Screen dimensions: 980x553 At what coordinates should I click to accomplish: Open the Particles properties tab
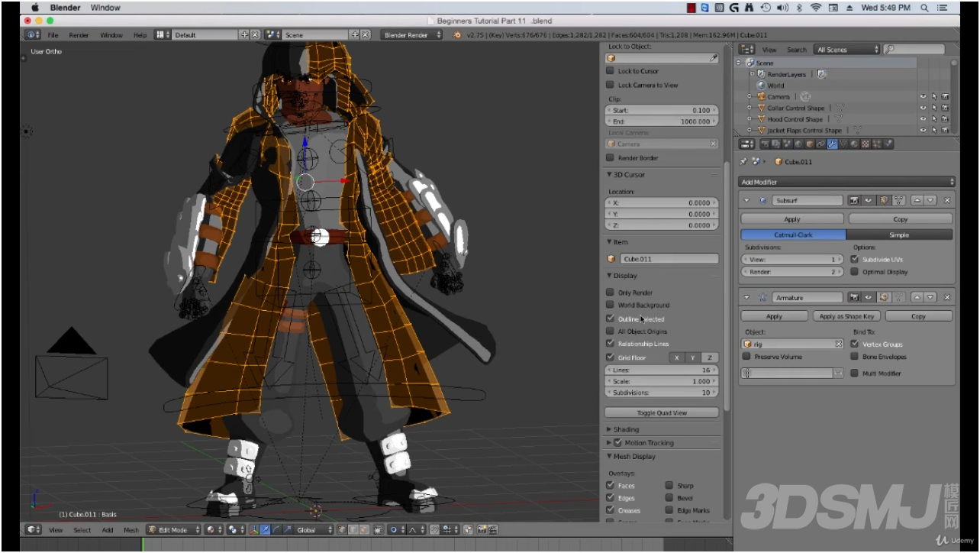[877, 144]
